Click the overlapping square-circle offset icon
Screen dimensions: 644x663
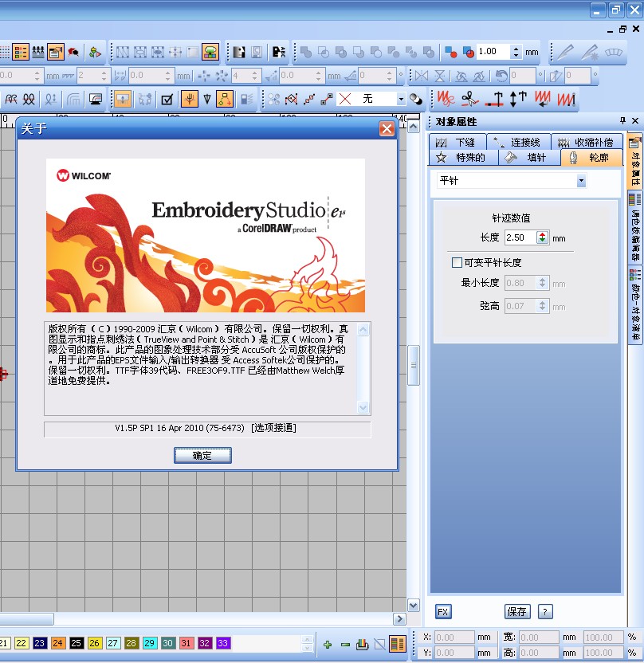[x=468, y=53]
